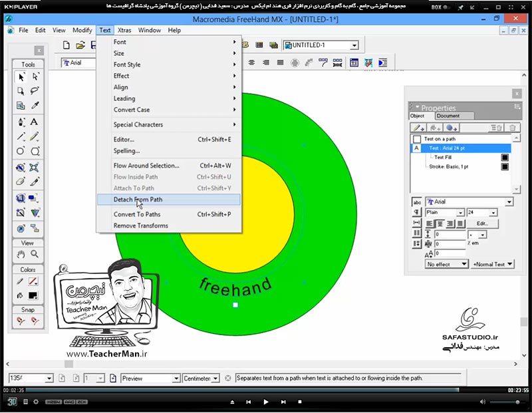532x413 pixels.
Task: Switch to the Document tab in Properties
Action: click(454, 116)
